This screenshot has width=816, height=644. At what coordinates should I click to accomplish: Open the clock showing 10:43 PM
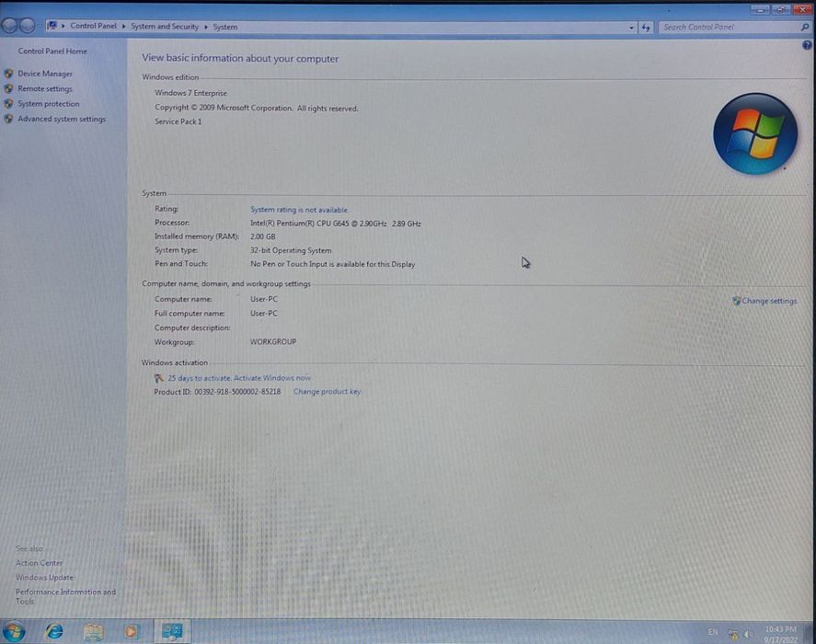pos(781,634)
